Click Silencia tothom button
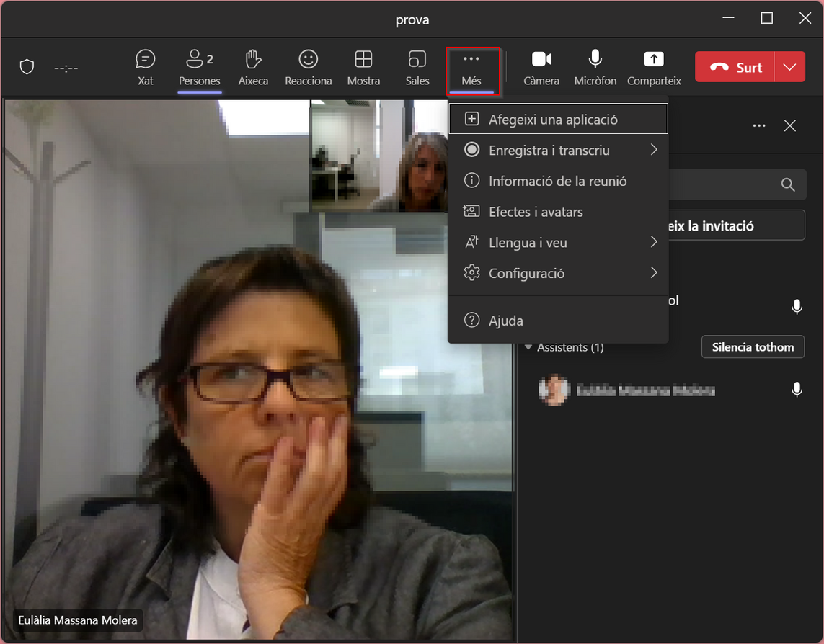The width and height of the screenshot is (824, 644). [x=753, y=346]
